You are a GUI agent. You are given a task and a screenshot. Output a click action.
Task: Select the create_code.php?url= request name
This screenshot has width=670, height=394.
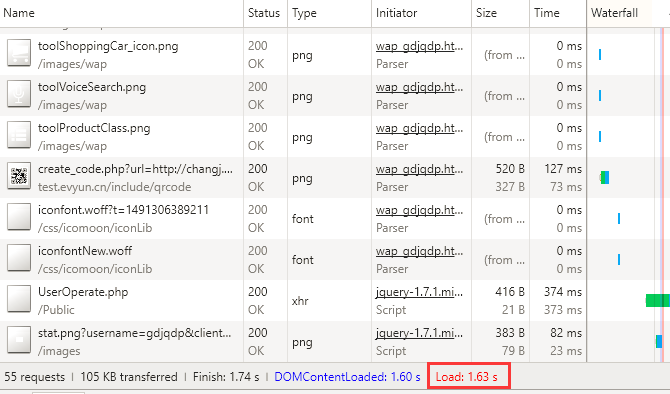point(135,169)
